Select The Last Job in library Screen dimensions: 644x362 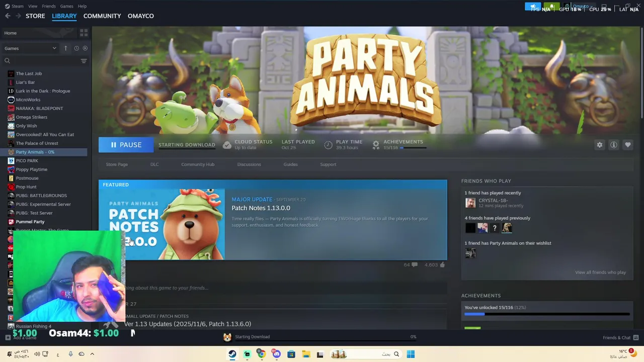click(29, 73)
